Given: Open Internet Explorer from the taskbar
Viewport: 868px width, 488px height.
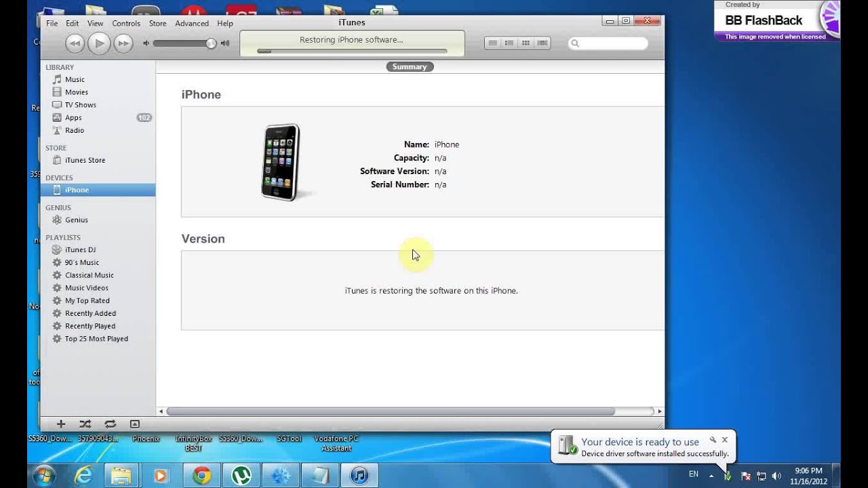Looking at the screenshot, I should pyautogui.click(x=83, y=475).
